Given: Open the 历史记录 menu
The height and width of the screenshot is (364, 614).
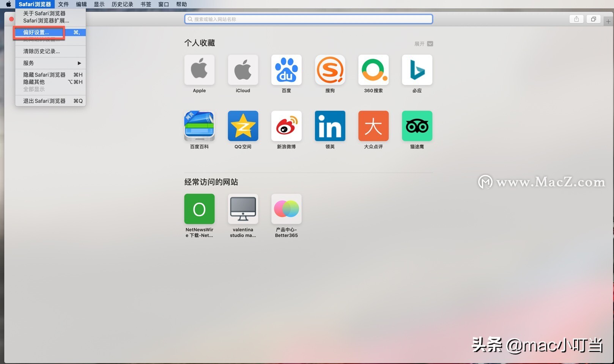Looking at the screenshot, I should [x=122, y=4].
